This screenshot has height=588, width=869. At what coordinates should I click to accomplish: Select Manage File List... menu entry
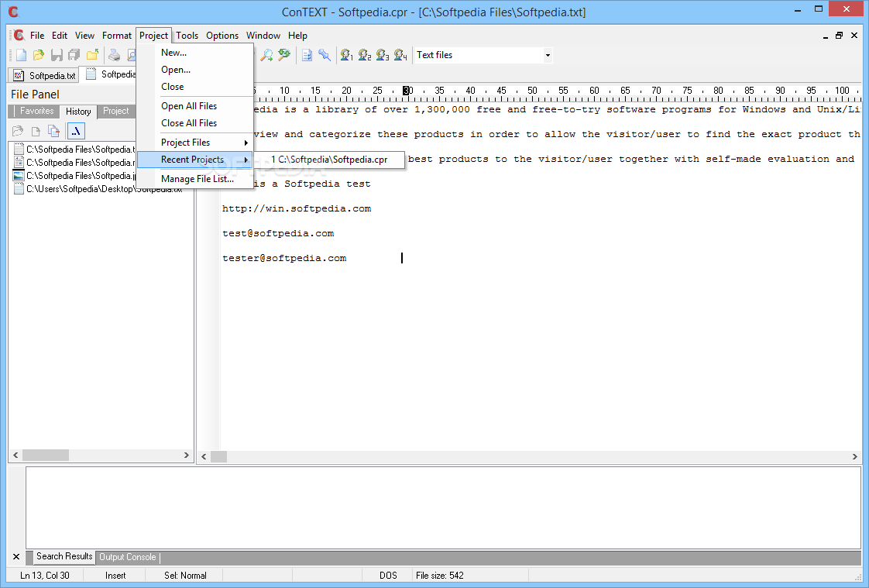(x=195, y=179)
